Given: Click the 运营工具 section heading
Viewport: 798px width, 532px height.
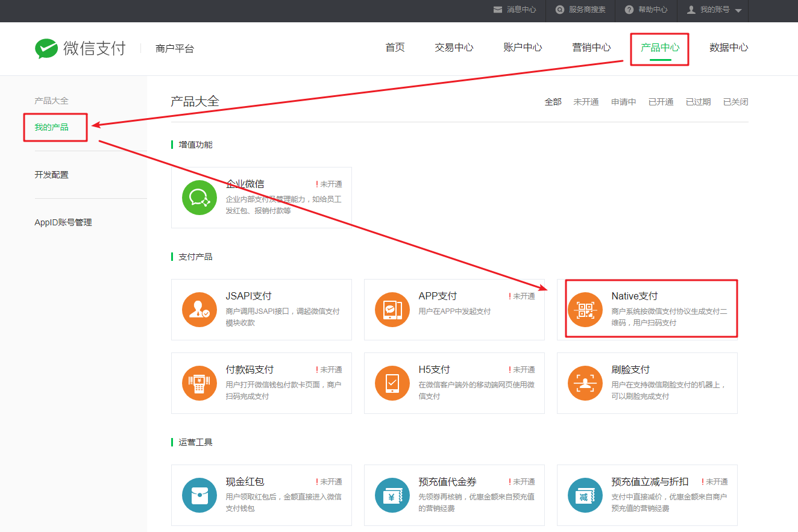Looking at the screenshot, I should point(195,442).
